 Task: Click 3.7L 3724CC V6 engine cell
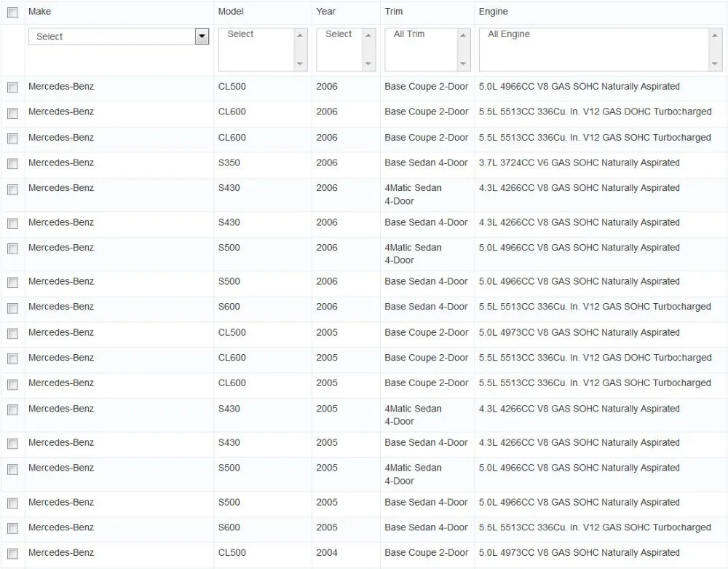(x=579, y=162)
